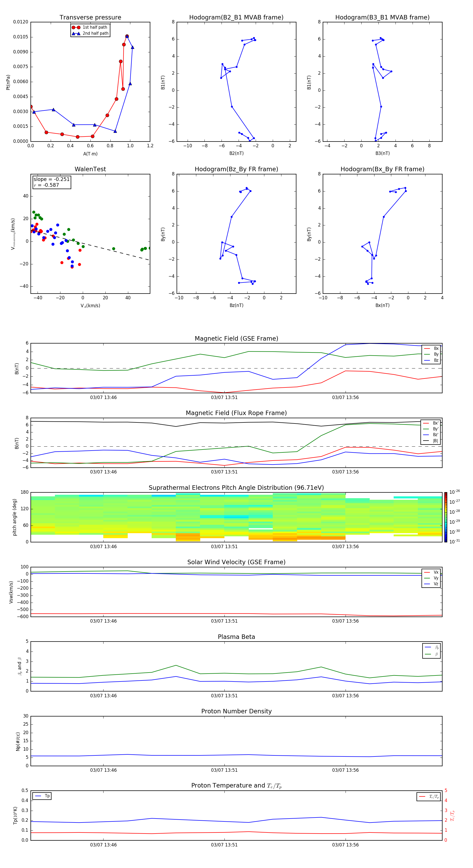Select the "slope = -0.251" annotation
This screenshot has height=868, width=473.
pyautogui.click(x=52, y=179)
